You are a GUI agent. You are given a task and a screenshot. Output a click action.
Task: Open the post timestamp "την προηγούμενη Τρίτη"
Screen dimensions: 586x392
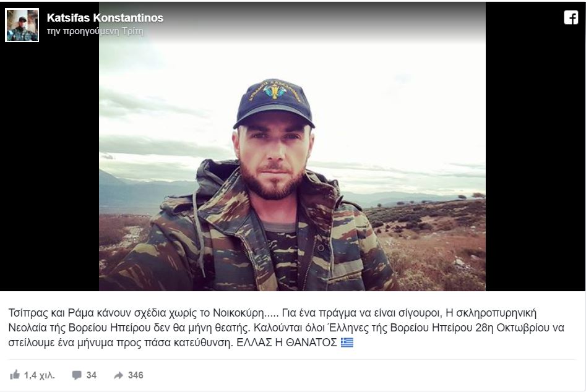[x=95, y=31]
